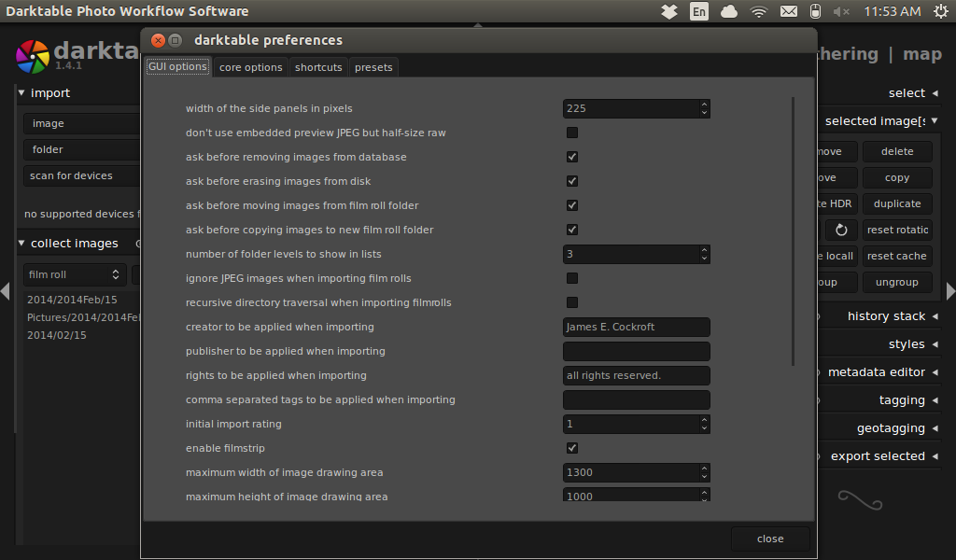Click the preferences dialog vertical scrollbar
Screen dimensions: 956x560
pyautogui.click(x=793, y=231)
